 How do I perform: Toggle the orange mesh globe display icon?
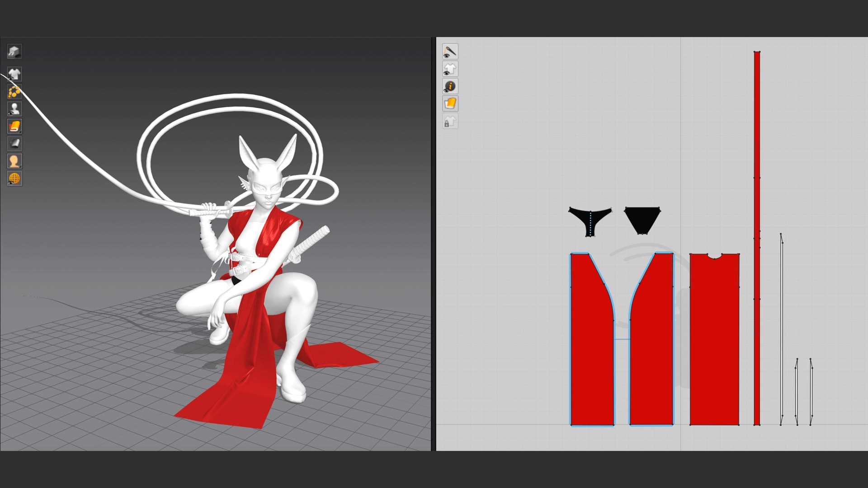[x=14, y=178]
